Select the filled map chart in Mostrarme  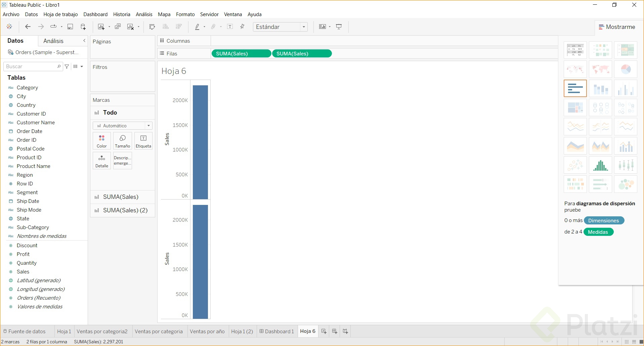point(600,69)
